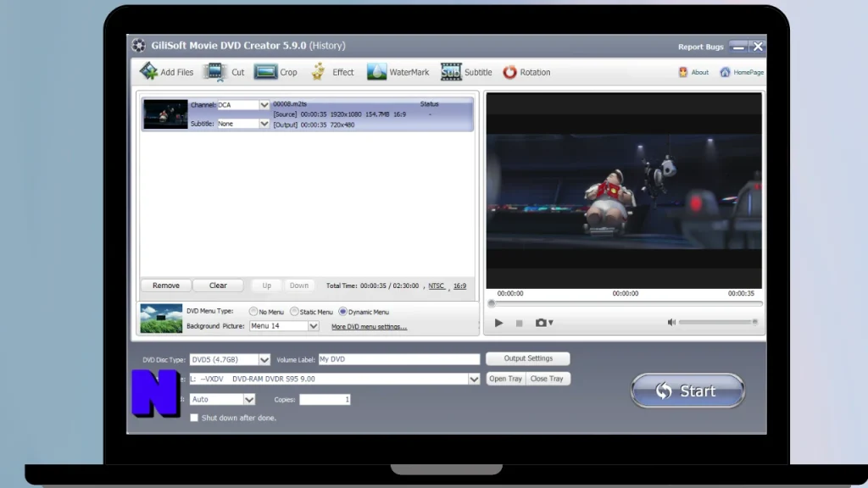Click the Copies input field

point(325,399)
